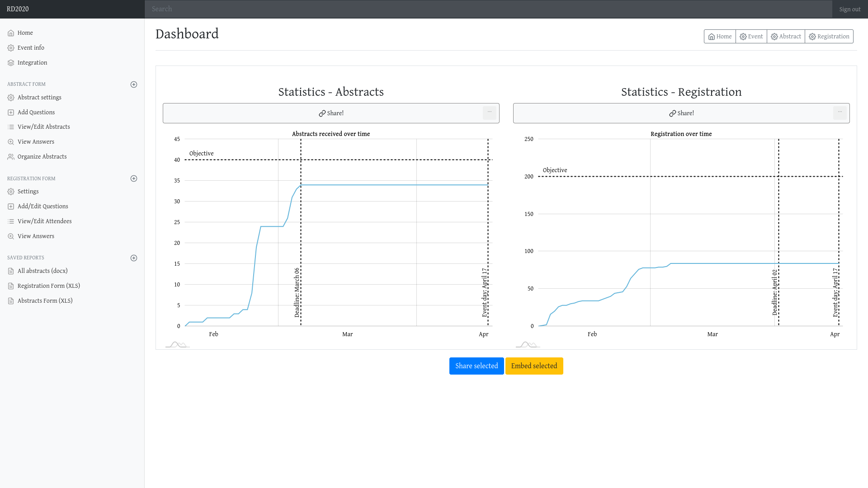The width and height of the screenshot is (868, 488).
Task: Click the Share selected button
Action: click(476, 366)
